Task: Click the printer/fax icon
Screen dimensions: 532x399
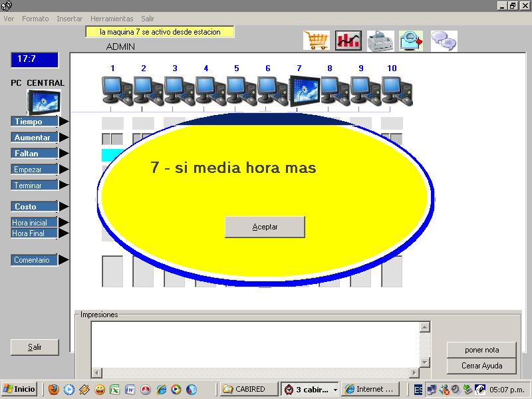Action: [380, 41]
